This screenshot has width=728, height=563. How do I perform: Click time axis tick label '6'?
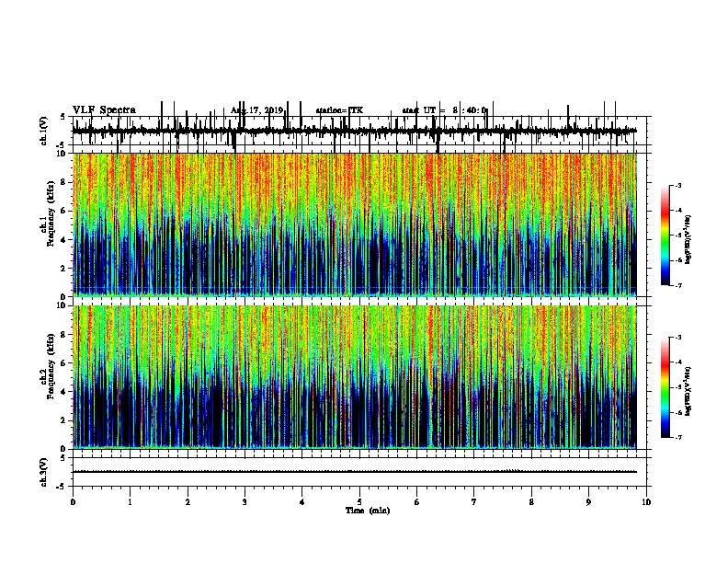(416, 502)
